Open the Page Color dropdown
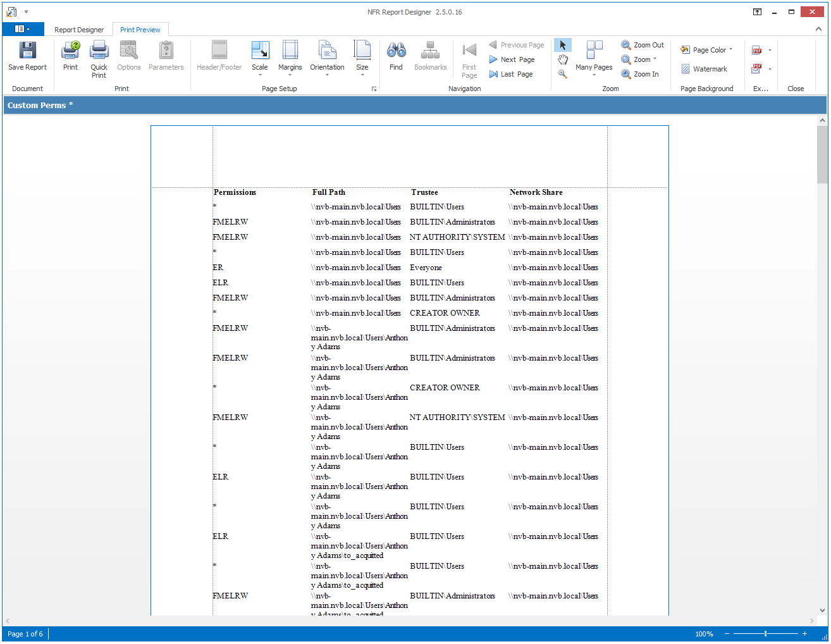The image size is (831, 644). (x=707, y=50)
